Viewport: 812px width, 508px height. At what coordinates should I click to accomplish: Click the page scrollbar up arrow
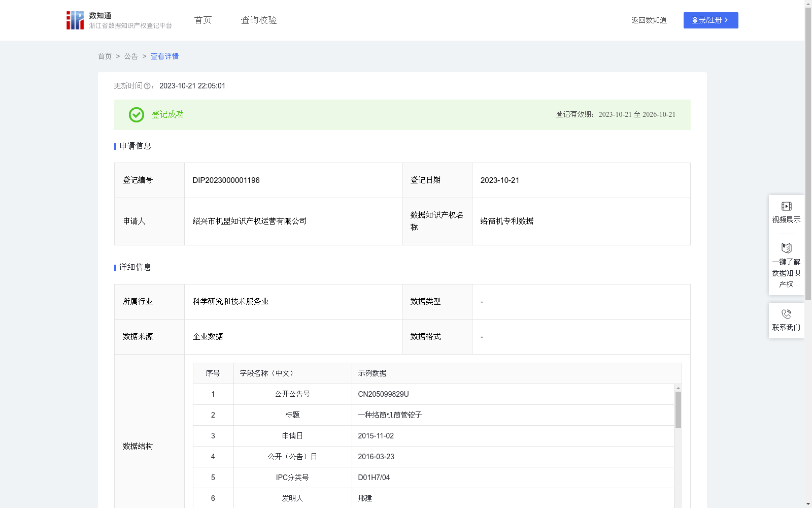tap(808, 4)
